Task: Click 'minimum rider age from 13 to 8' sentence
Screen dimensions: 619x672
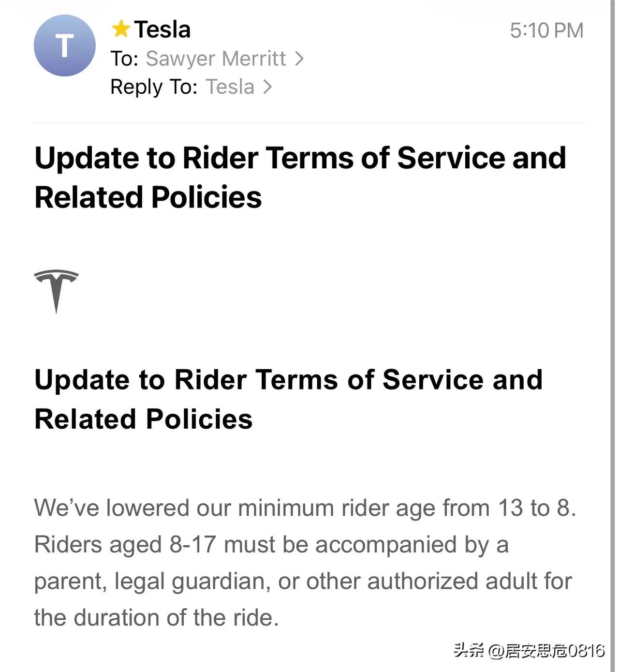Action: [305, 508]
